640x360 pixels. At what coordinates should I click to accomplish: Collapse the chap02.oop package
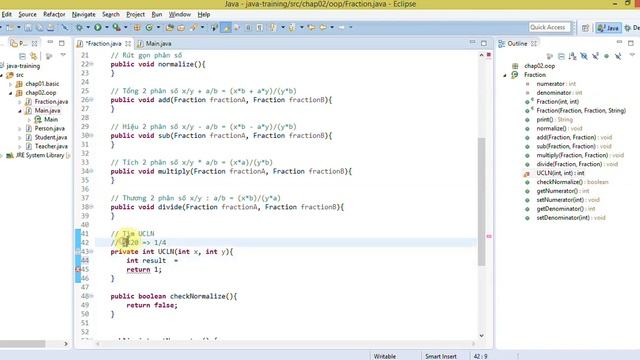(x=11, y=93)
